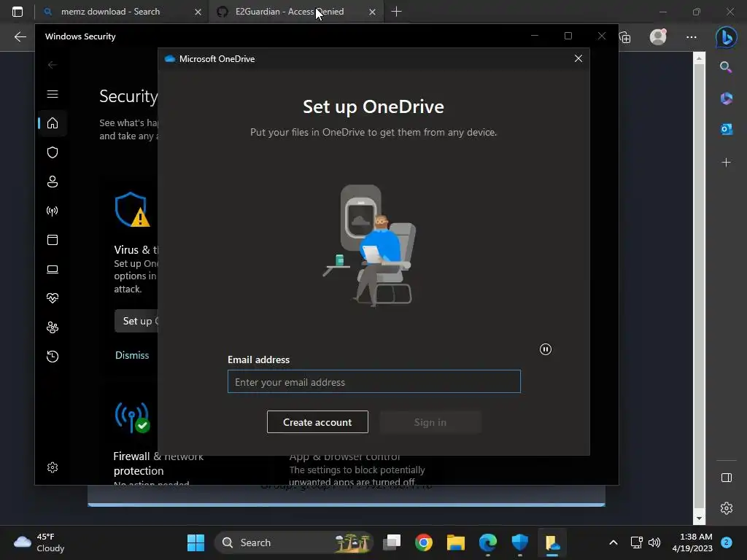Expand Windows Security hamburger menu
This screenshot has width=747, height=560.
(x=53, y=94)
